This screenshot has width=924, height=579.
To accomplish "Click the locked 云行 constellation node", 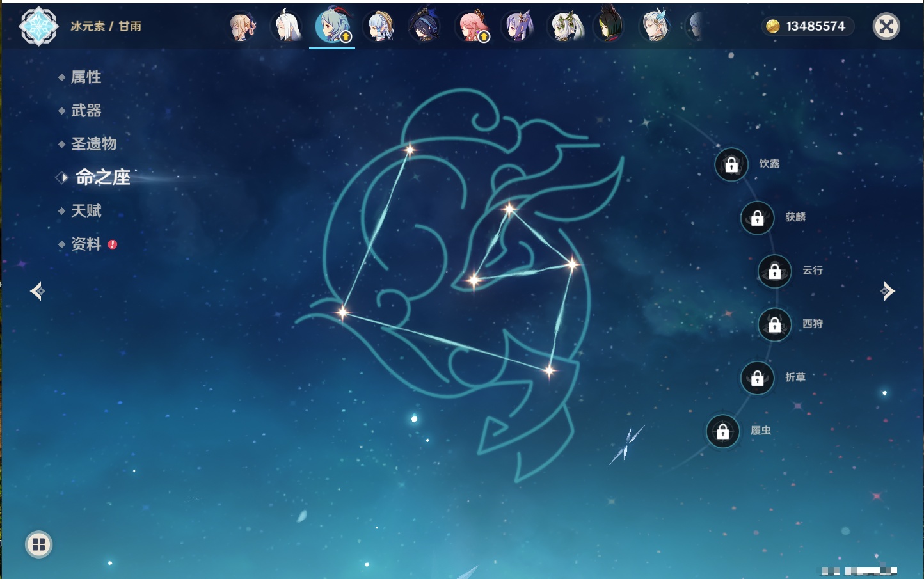I will [775, 271].
